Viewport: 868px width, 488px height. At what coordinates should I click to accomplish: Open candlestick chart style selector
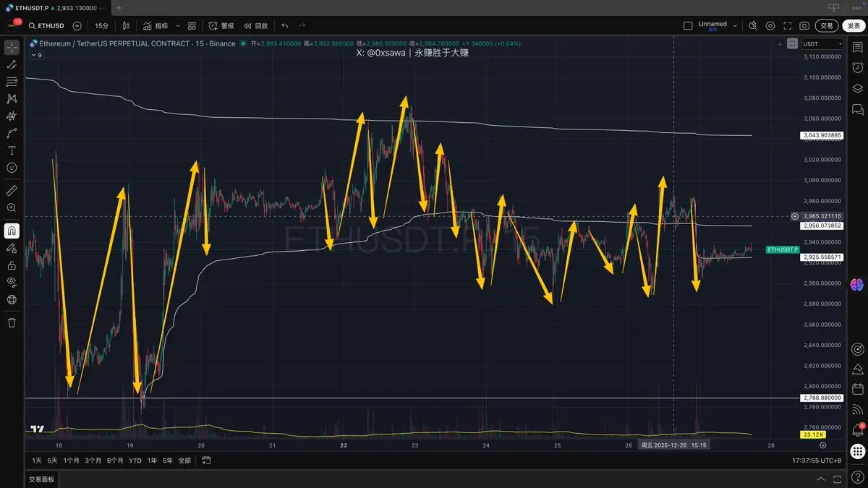pyautogui.click(x=126, y=25)
